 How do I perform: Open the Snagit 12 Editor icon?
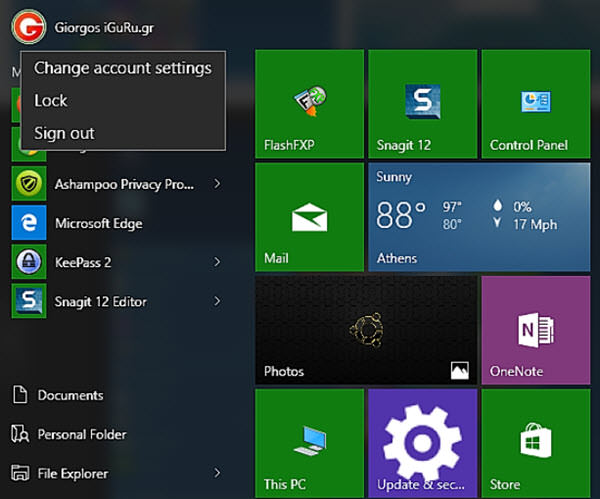click(x=29, y=301)
